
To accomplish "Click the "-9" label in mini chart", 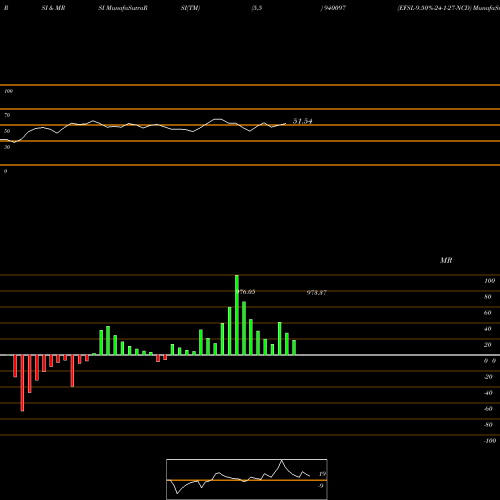I will tap(321, 486).
